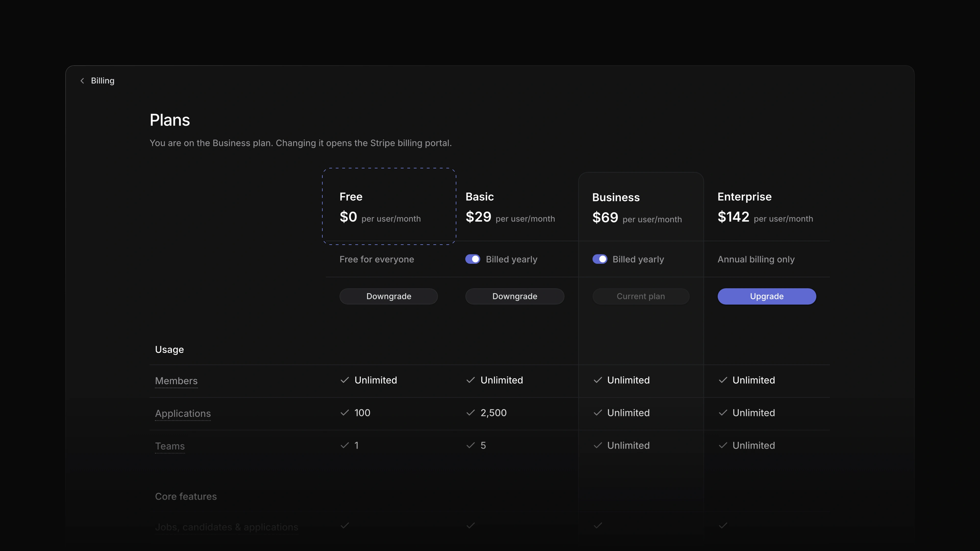This screenshot has height=551, width=980.
Task: Click Free plan Jobs, candidates checkmark
Action: 345,525
